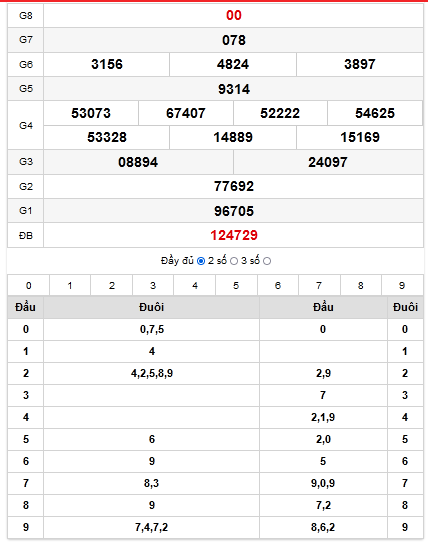Filter results by digit 0
Viewport: 428px width, 544px height.
(x=28, y=286)
